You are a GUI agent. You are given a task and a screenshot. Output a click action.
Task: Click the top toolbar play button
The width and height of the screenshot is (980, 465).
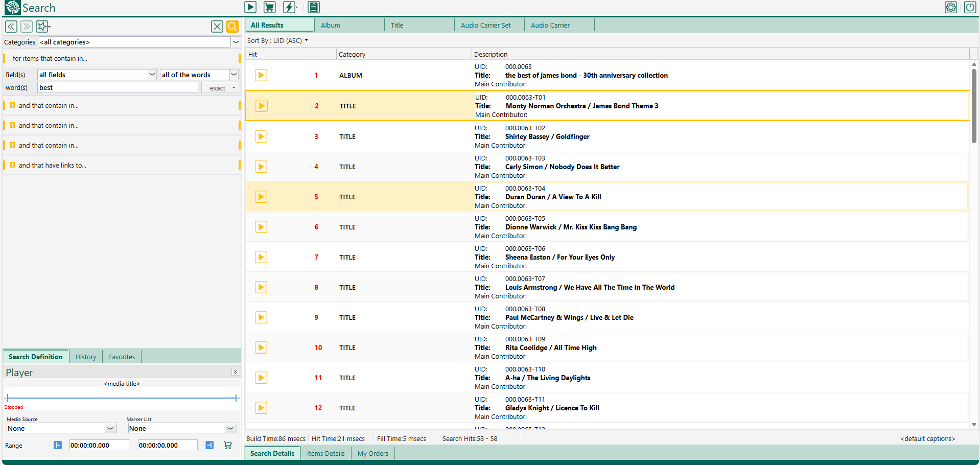click(x=250, y=7)
